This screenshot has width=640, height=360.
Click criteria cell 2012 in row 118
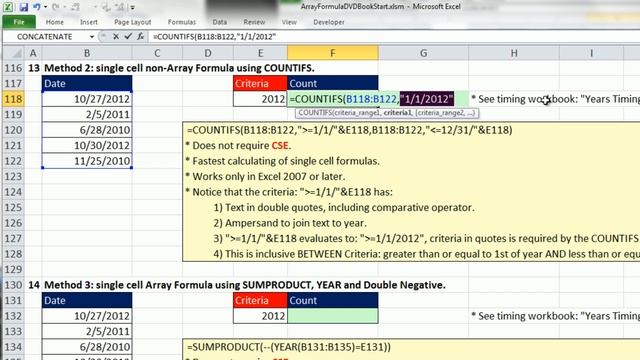pyautogui.click(x=260, y=99)
